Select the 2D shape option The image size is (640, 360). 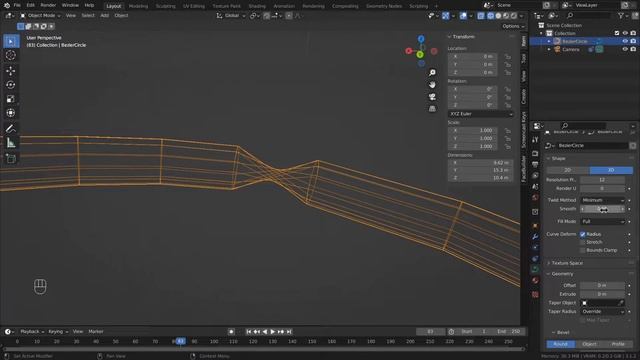(x=568, y=170)
